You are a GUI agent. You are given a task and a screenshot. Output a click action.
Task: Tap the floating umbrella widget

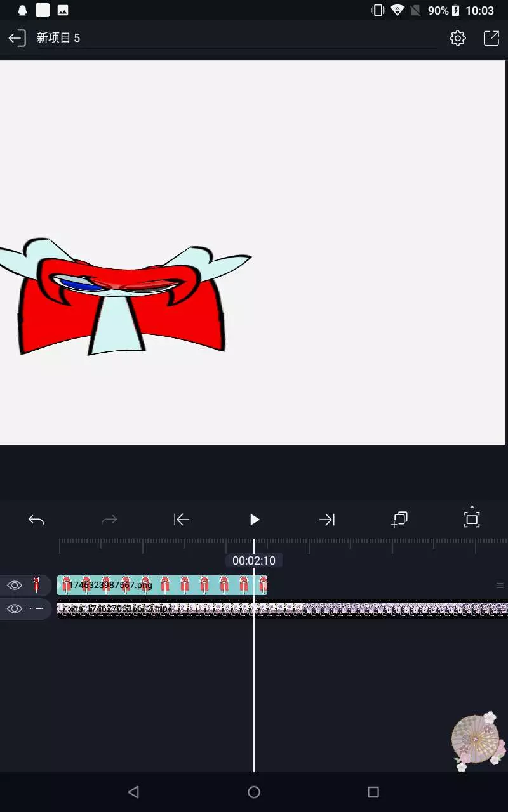click(478, 741)
